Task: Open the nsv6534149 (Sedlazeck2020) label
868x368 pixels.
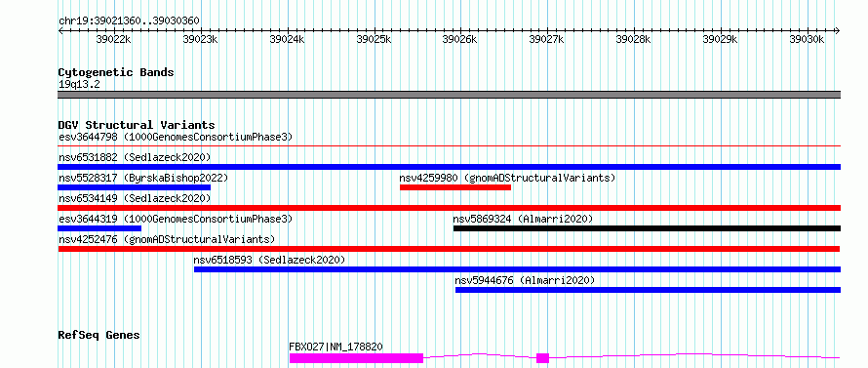Action: (135, 198)
